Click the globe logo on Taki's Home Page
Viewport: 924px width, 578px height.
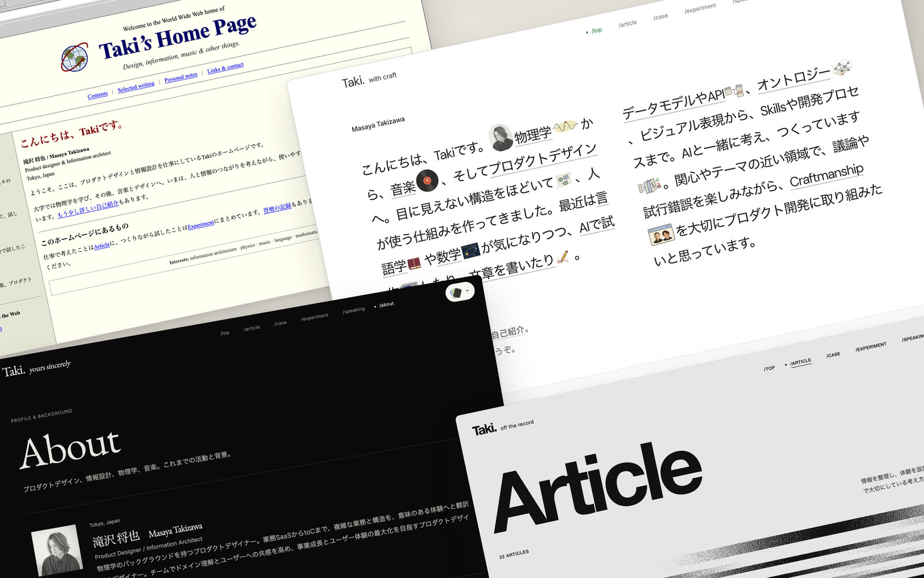point(74,57)
